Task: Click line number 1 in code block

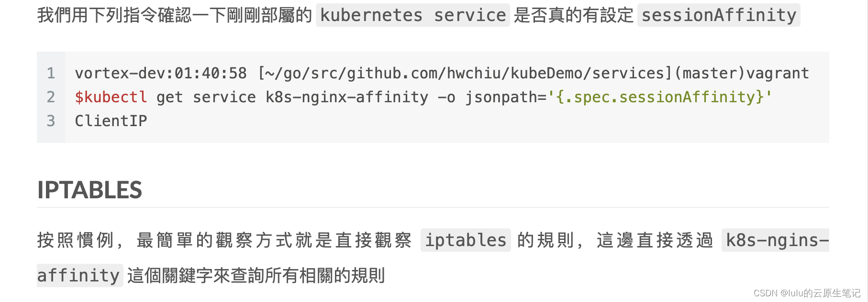Action: click(x=51, y=73)
